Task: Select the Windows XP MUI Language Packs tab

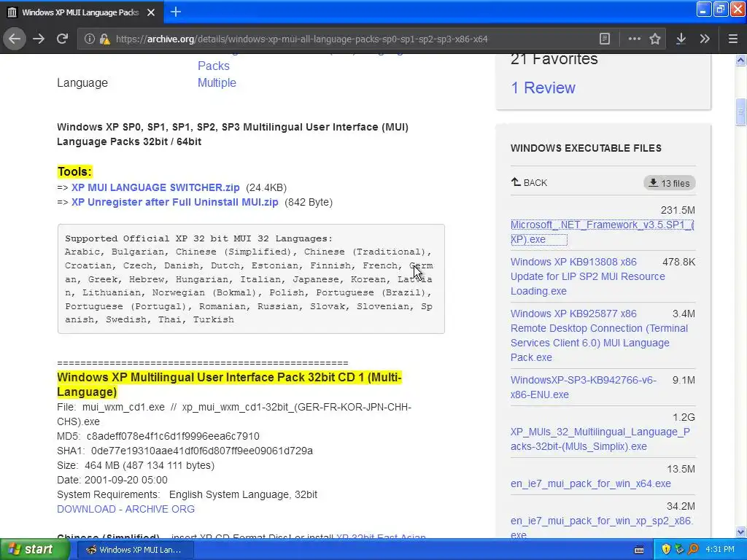Action: click(x=82, y=12)
